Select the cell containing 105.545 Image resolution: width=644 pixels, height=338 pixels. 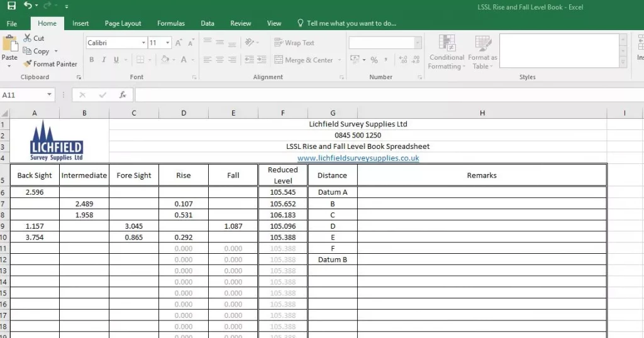(282, 192)
